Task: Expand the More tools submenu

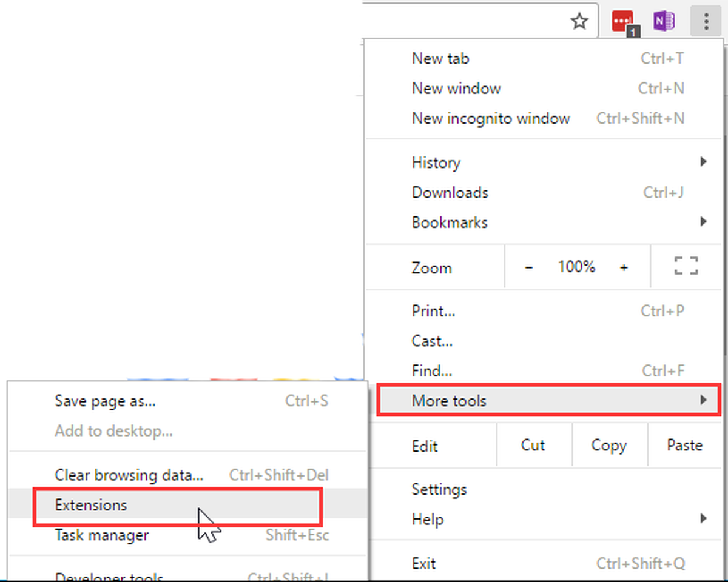Action: 548,400
